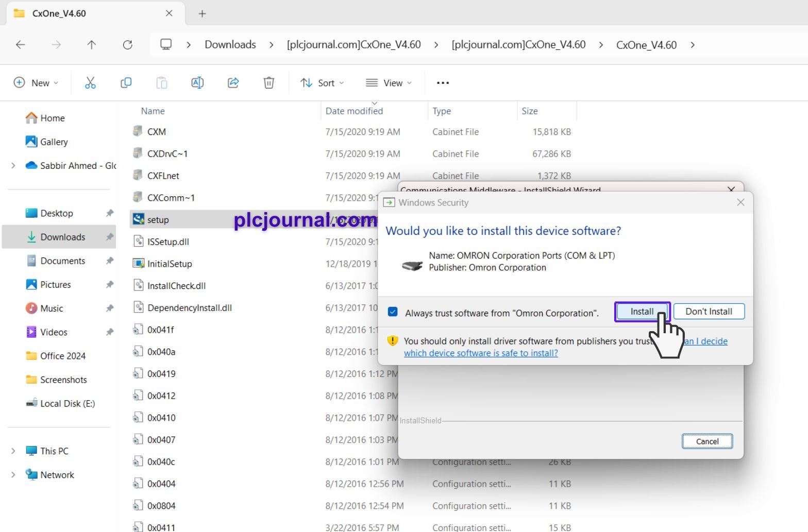This screenshot has width=808, height=532.
Task: Expand the Network tree node
Action: [x=13, y=475]
